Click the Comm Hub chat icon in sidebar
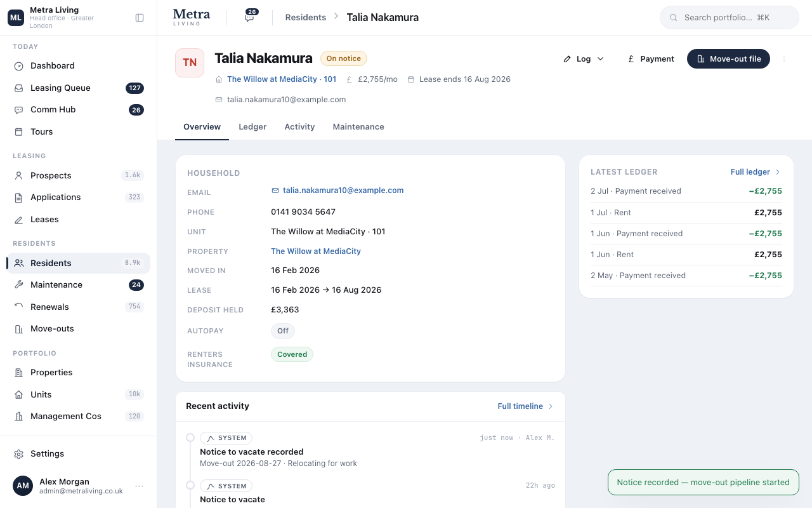Image resolution: width=812 pixels, height=508 pixels. 19,110
